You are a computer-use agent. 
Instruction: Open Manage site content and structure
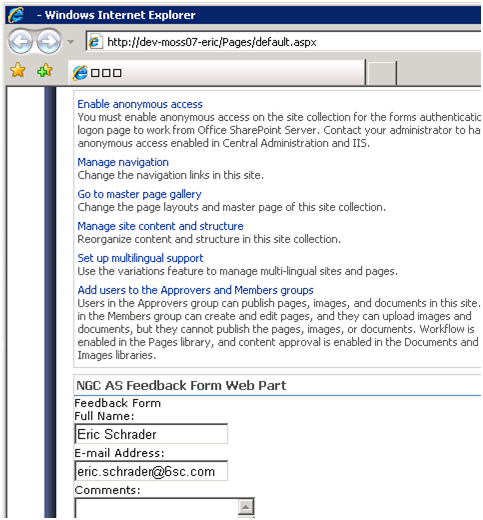tap(160, 226)
